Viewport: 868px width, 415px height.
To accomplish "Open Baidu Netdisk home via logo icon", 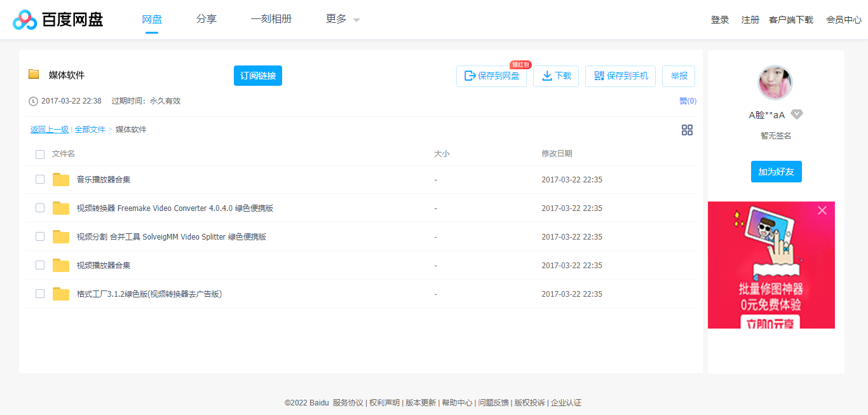I will [x=24, y=19].
